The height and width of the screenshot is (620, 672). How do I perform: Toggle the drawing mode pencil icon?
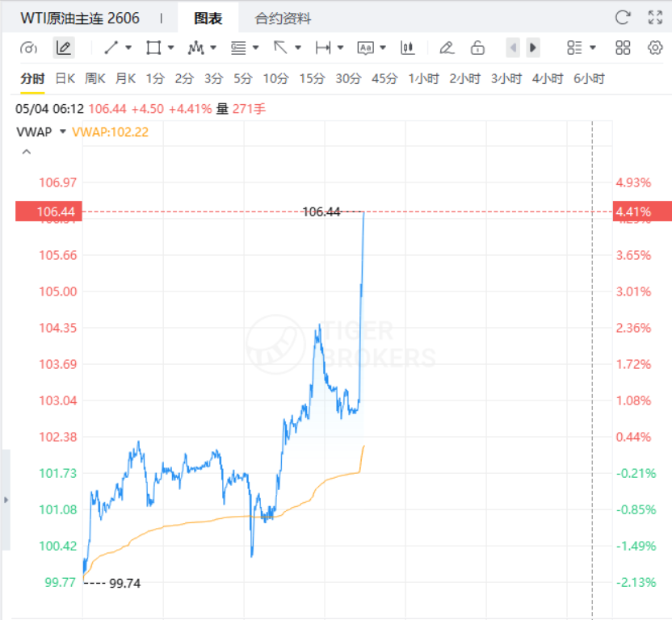[x=64, y=48]
